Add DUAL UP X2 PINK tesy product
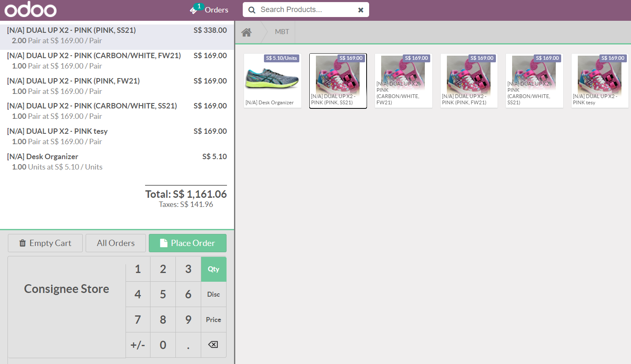 pos(599,81)
